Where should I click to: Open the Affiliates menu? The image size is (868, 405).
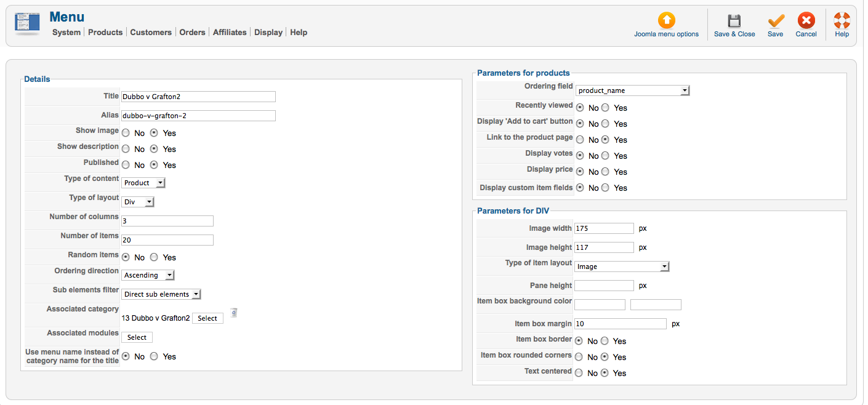pos(230,32)
